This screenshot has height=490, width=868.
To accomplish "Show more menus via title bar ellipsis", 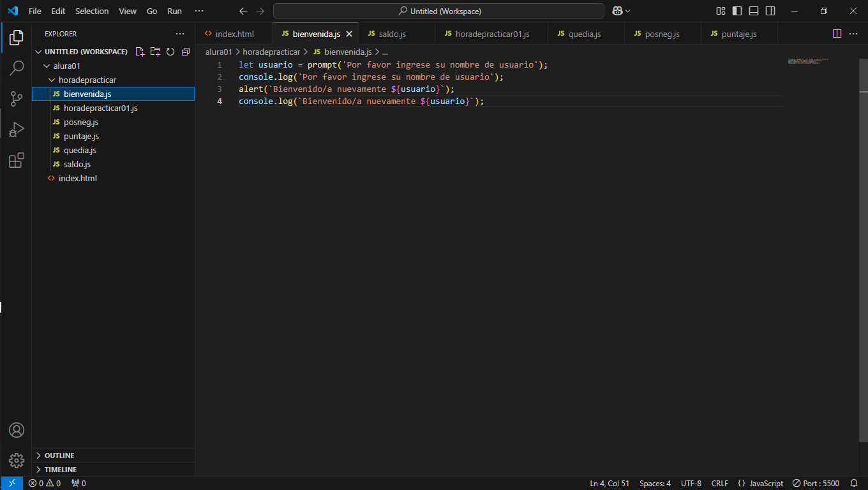I will 199,11.
